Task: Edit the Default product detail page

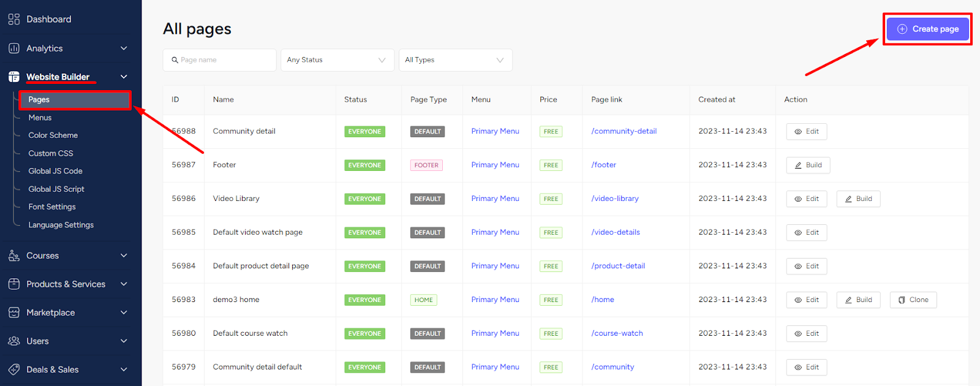Action: coord(807,267)
